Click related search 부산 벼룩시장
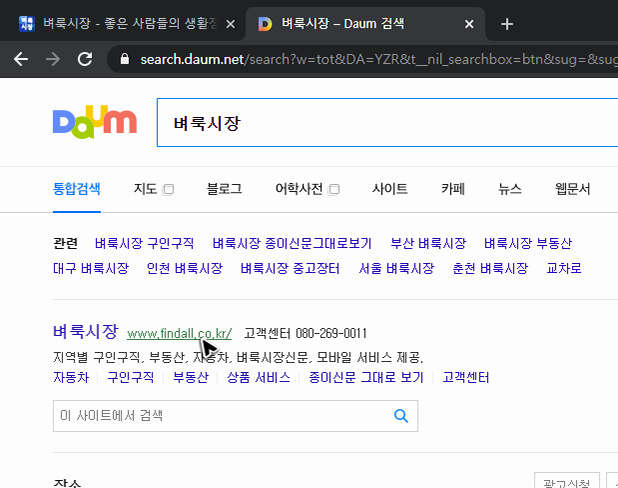 [x=428, y=243]
